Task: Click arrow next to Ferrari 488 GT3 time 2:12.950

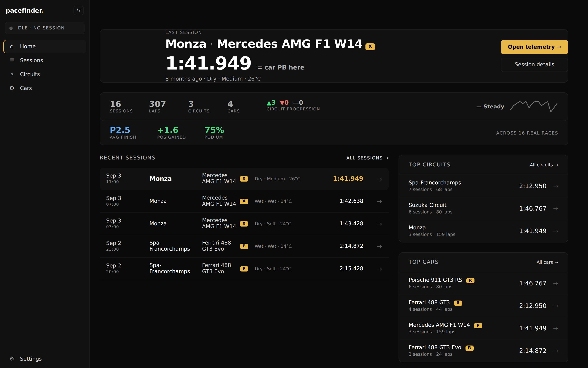Action: click(x=556, y=306)
